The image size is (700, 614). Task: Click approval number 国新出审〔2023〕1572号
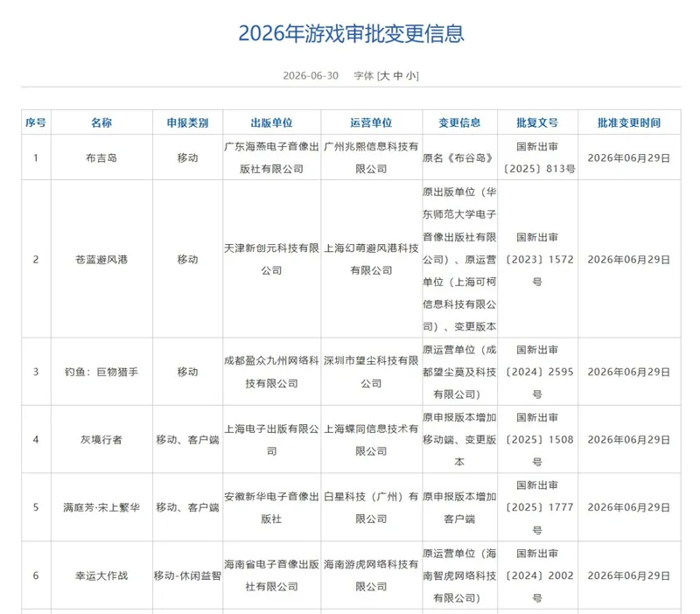tap(539, 259)
